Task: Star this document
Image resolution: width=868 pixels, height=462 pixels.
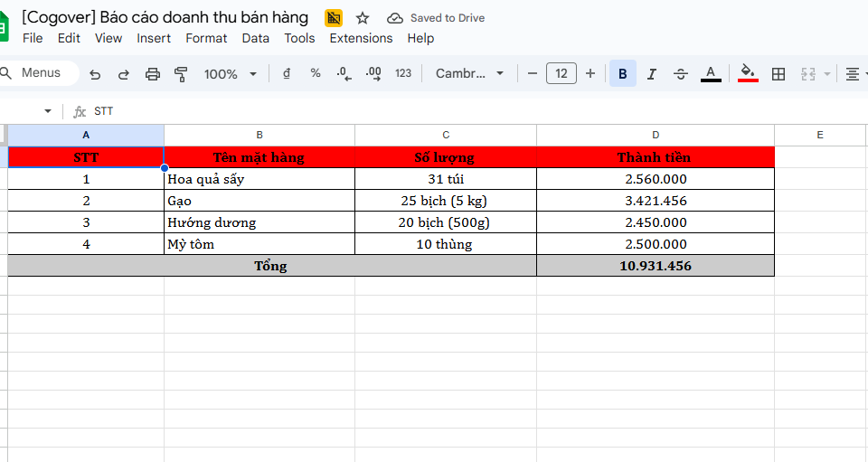Action: [363, 18]
